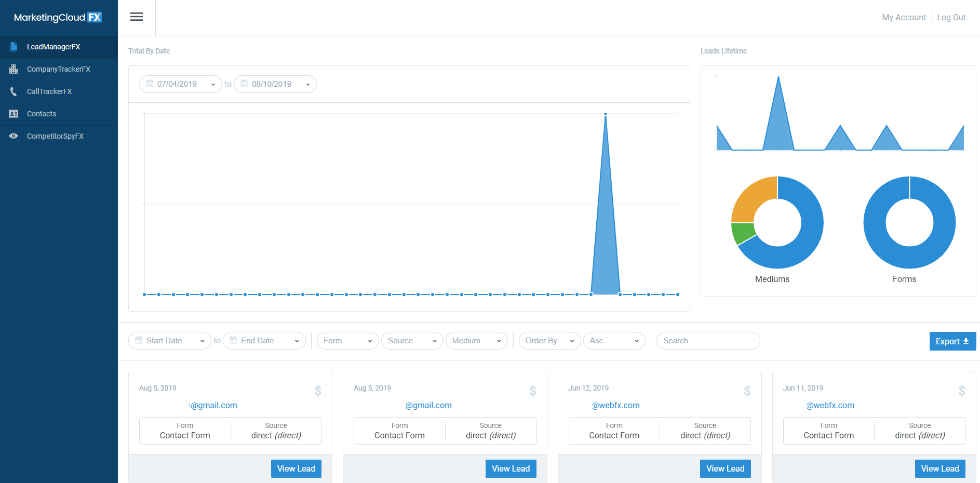This screenshot has width=980, height=483.
Task: Click the Export button
Action: [x=952, y=341]
